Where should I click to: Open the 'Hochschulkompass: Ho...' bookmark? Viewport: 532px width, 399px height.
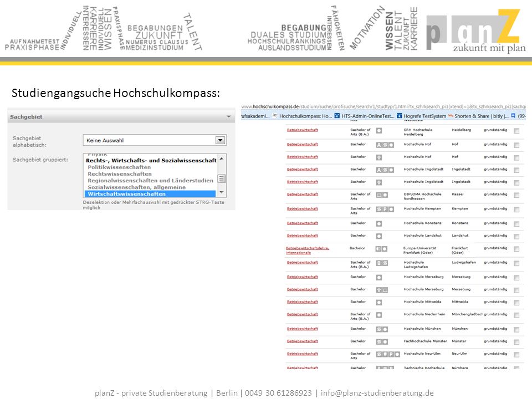pyautogui.click(x=303, y=116)
